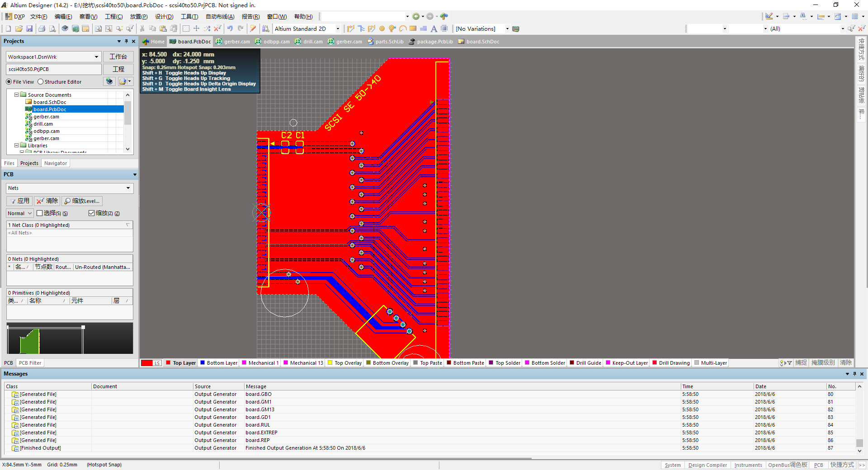Collapse the Source Documents tree node
Viewport: 868px width, 470px height.
[x=17, y=95]
